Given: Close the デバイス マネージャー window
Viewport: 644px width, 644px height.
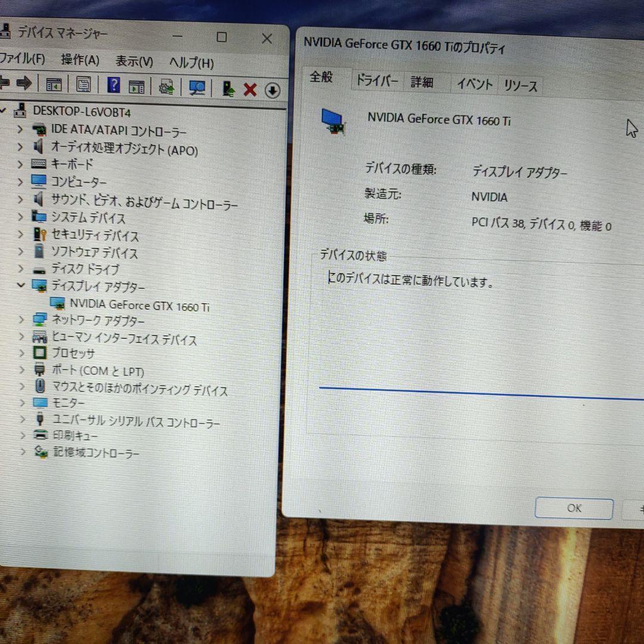Looking at the screenshot, I should (267, 39).
